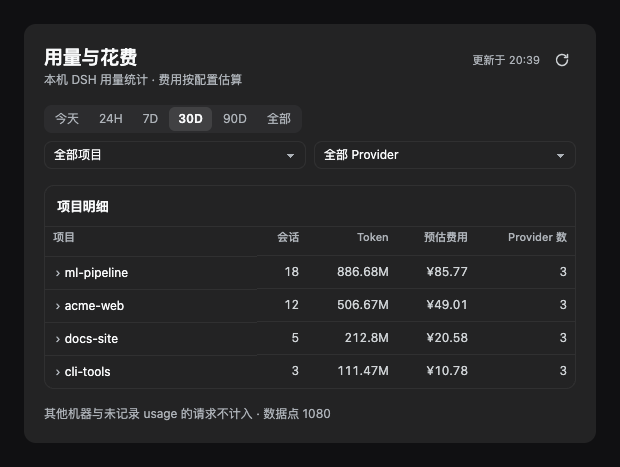Click the ¥85.77 estimated cost
620x467 pixels.
pyautogui.click(x=447, y=272)
